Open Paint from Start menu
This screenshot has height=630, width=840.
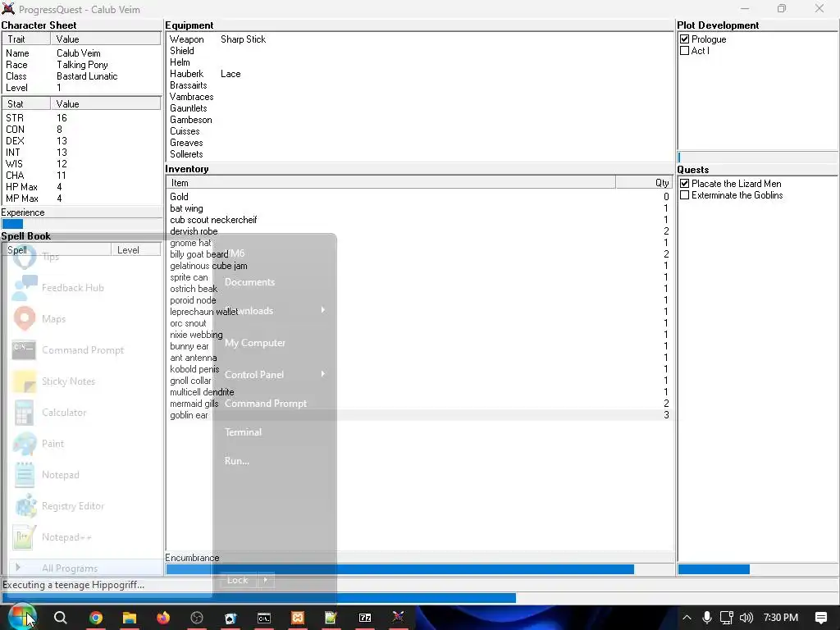point(52,444)
